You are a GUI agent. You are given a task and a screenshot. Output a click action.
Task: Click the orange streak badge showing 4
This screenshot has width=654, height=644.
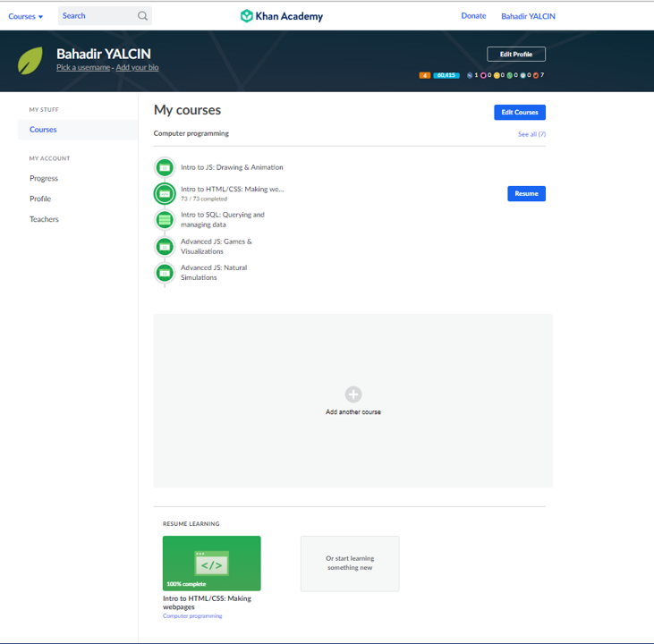[x=425, y=75]
